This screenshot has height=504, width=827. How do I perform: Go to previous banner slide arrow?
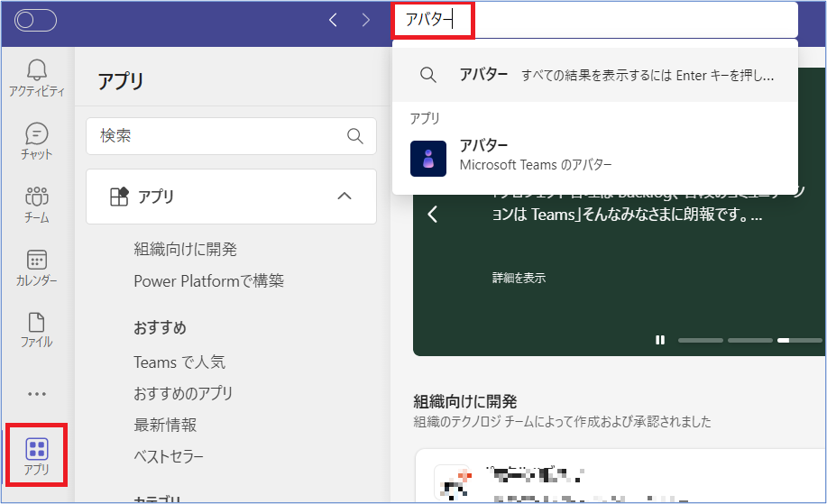coord(432,215)
